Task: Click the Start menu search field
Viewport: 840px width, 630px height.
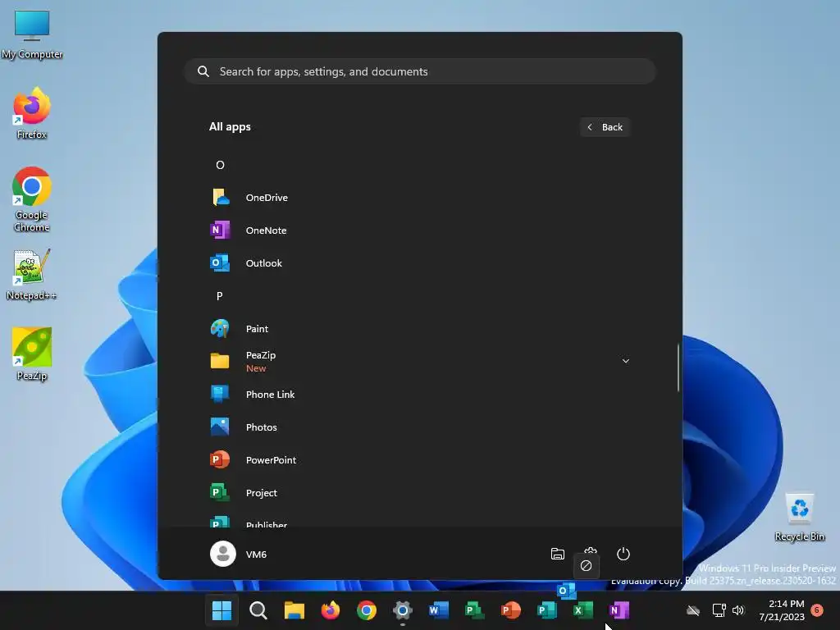Action: (x=420, y=71)
